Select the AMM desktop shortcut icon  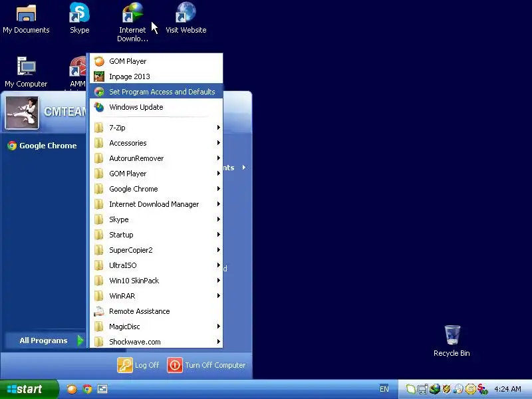[78, 72]
